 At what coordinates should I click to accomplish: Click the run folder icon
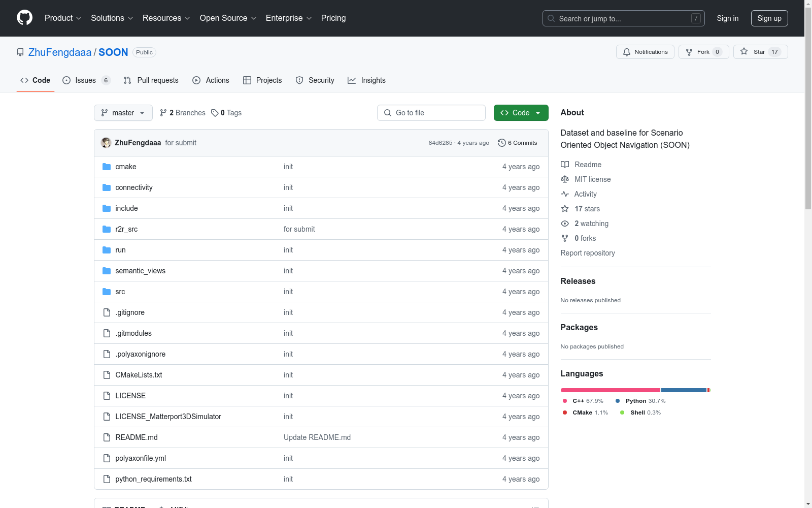107,250
